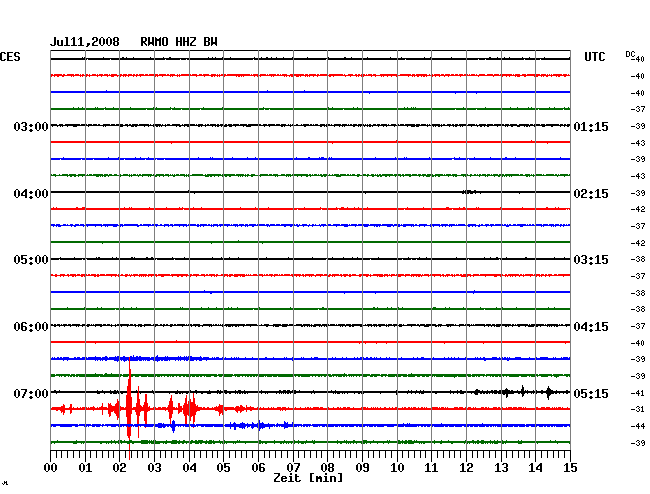Click the blue trace burst near minute 06
650x494 pixels.
[260, 425]
